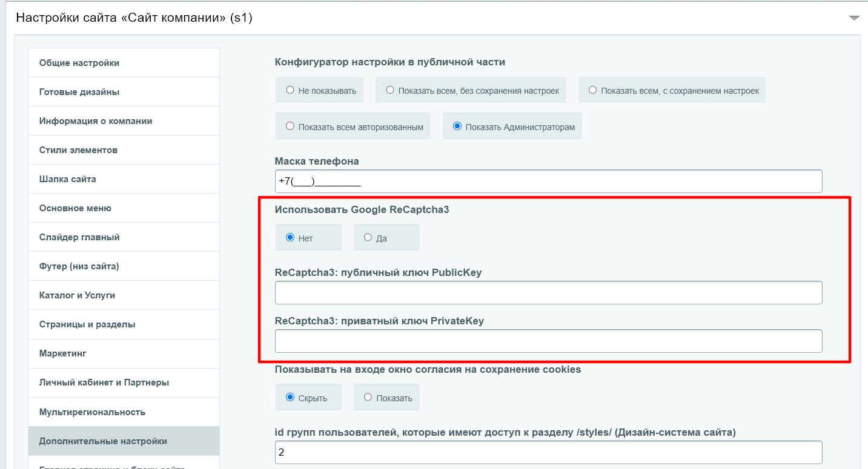The image size is (868, 469).
Task: Open the 'Маркетинг' settings tab
Action: coord(63,353)
